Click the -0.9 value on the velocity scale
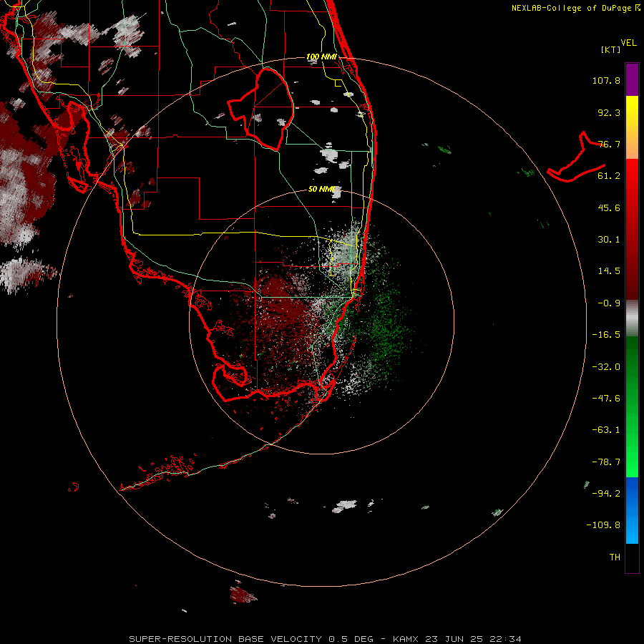Viewport: 644px width, 644px height. [609, 303]
